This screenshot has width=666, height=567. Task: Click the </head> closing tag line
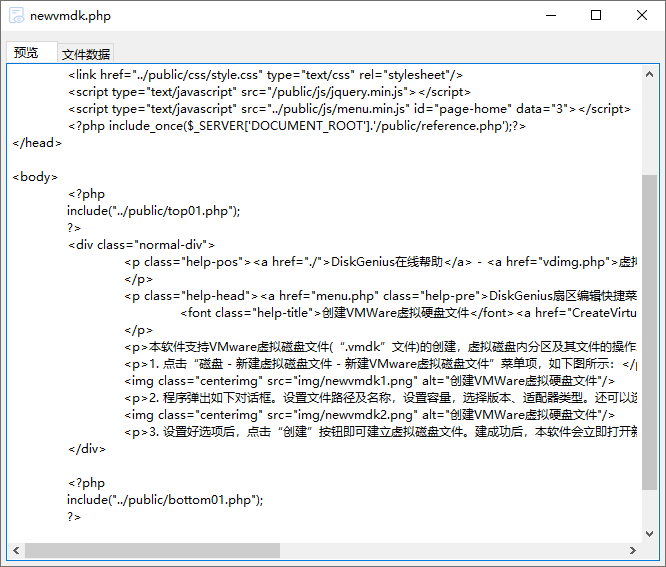click(x=37, y=143)
